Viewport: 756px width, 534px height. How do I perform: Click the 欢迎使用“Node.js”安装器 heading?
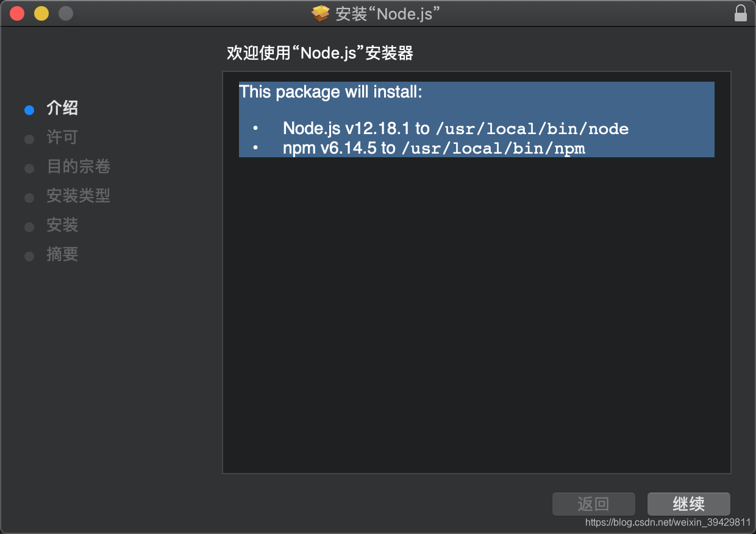tap(320, 53)
